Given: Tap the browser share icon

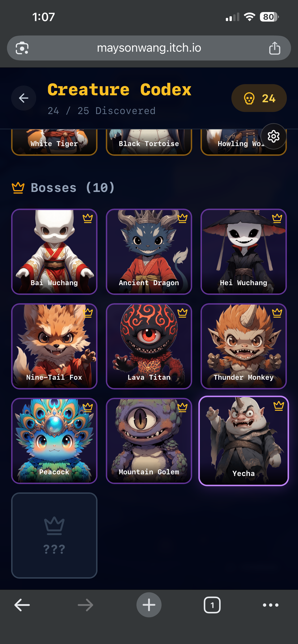Looking at the screenshot, I should (x=274, y=48).
